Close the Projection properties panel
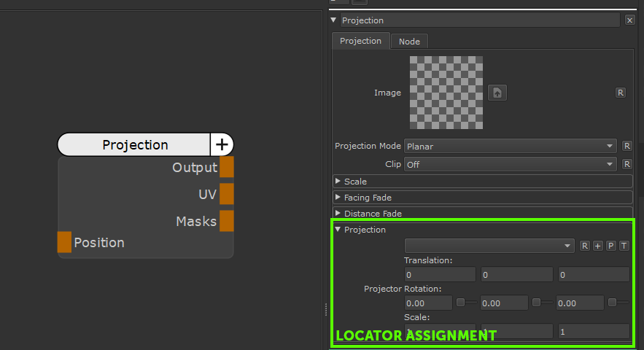 coord(630,20)
